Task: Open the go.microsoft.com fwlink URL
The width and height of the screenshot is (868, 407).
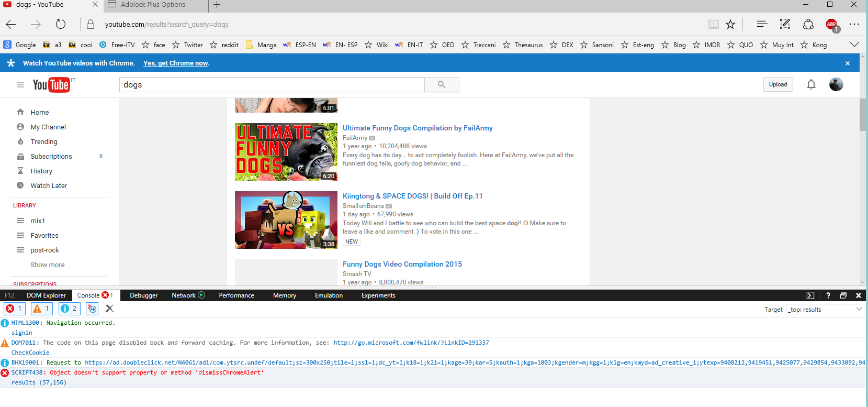Action: [x=411, y=343]
